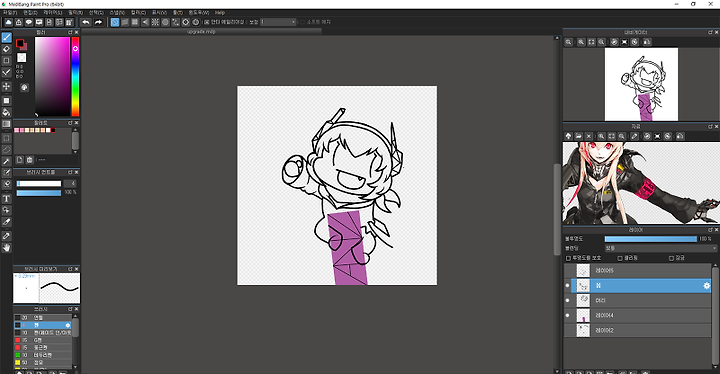Enable the clipping checkbox
Screen dimensions: 720x374
click(x=620, y=258)
